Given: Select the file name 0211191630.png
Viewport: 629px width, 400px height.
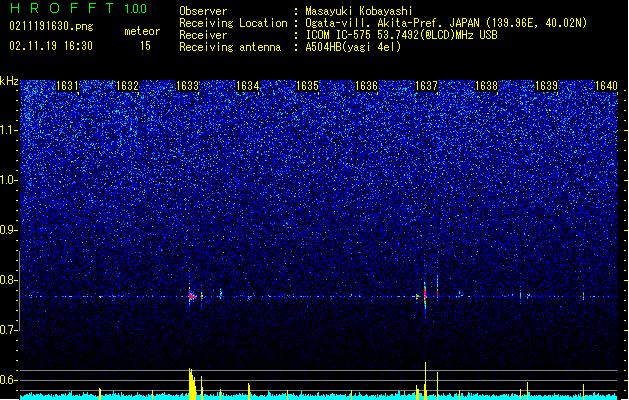Looking at the screenshot, I should pyautogui.click(x=51, y=26).
